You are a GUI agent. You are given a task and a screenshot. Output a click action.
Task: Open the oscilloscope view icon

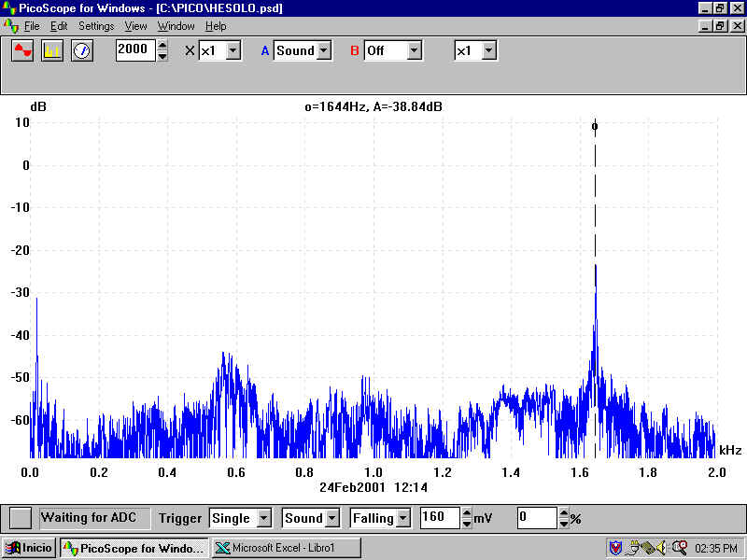[x=24, y=50]
